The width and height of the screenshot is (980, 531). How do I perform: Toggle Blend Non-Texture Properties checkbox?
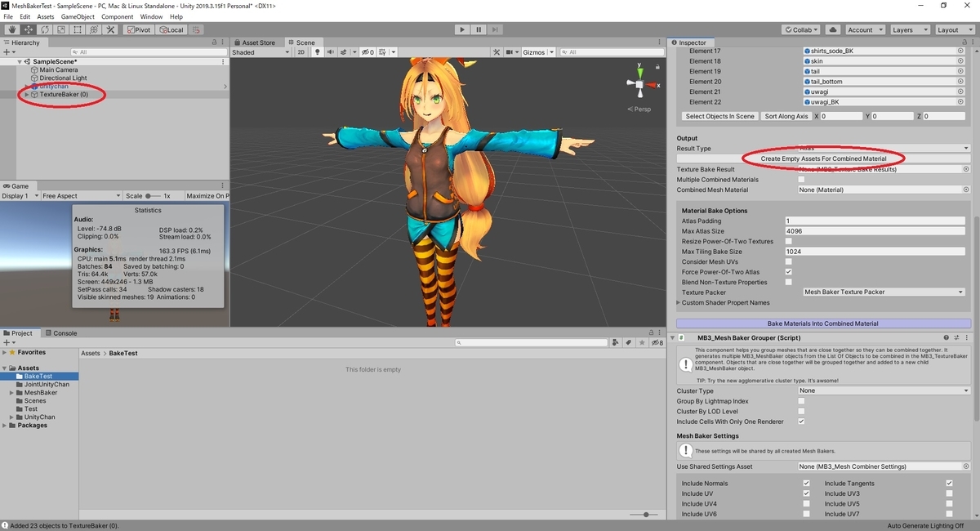click(788, 282)
